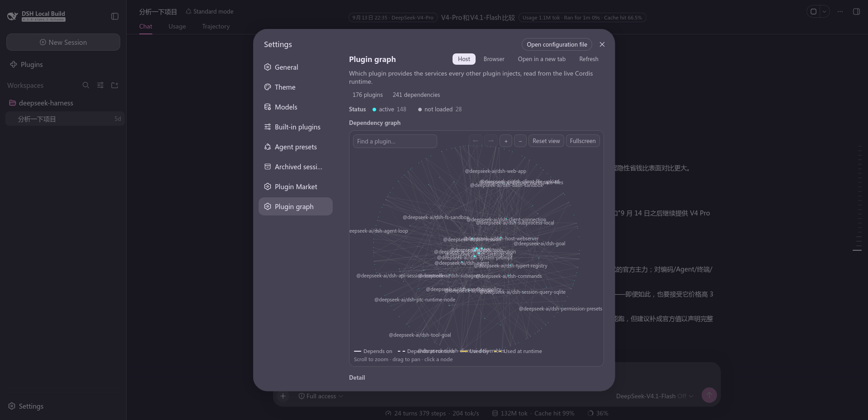Click the dsh-tool-goal graph node label
The width and height of the screenshot is (868, 420).
pos(420,335)
